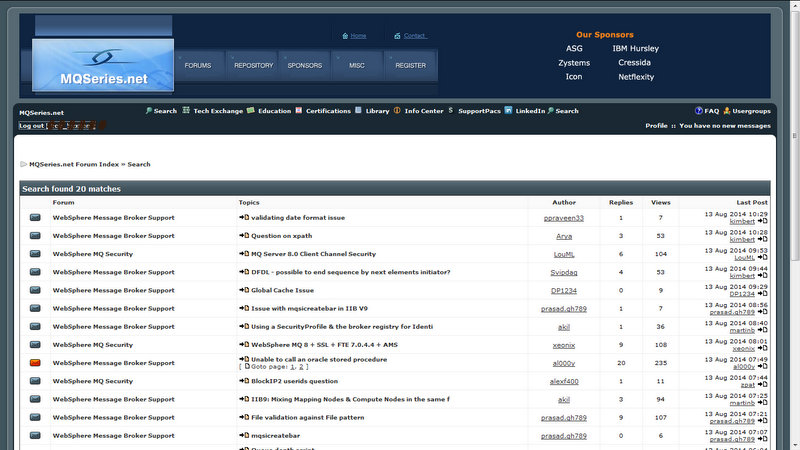Select the REPOSITORY navigation tab
800x450 pixels.
coord(254,65)
